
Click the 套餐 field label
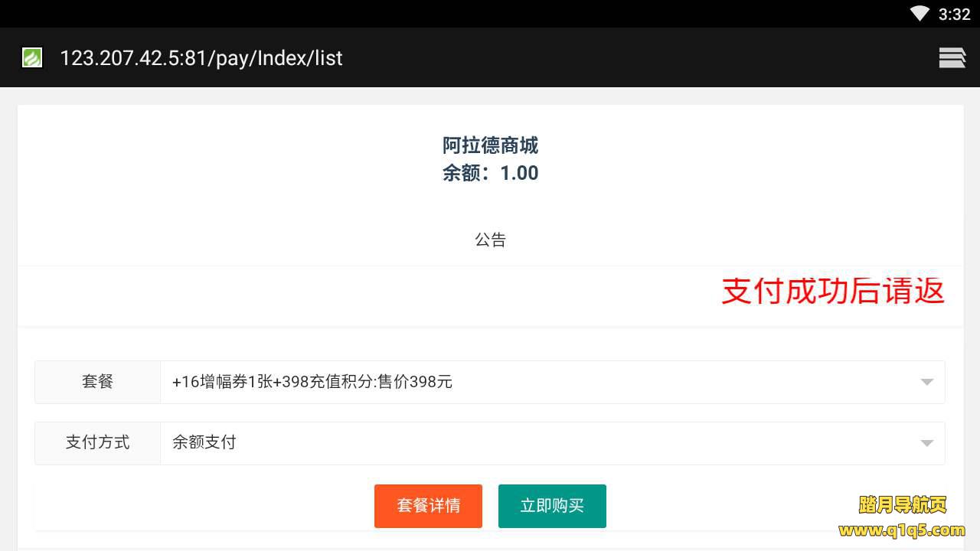tap(98, 382)
